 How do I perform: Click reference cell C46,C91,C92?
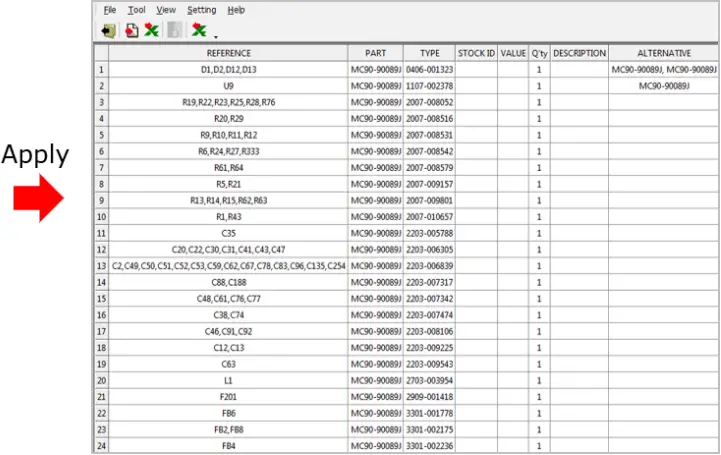tap(229, 331)
